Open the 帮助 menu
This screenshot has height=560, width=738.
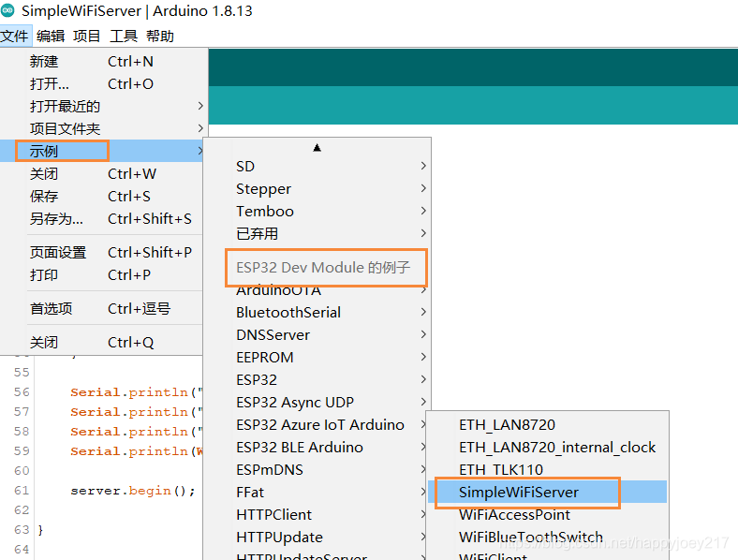(x=160, y=37)
